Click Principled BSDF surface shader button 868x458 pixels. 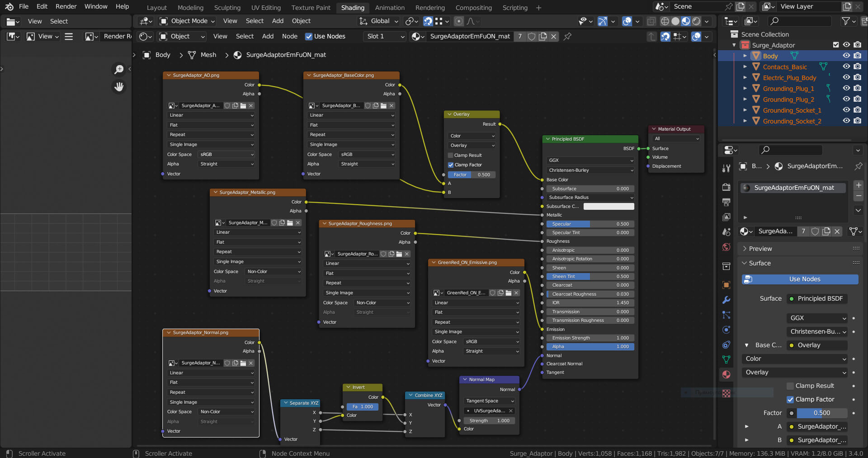pyautogui.click(x=817, y=298)
